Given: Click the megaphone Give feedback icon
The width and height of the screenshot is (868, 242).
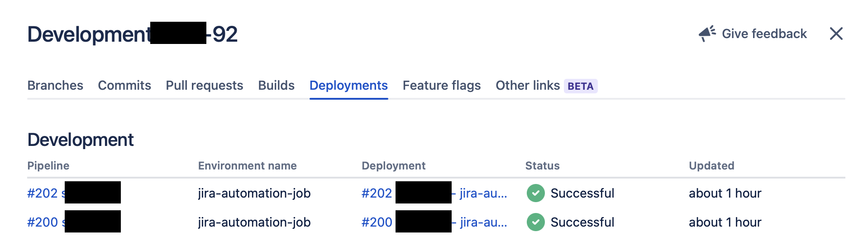Looking at the screenshot, I should tap(707, 34).
